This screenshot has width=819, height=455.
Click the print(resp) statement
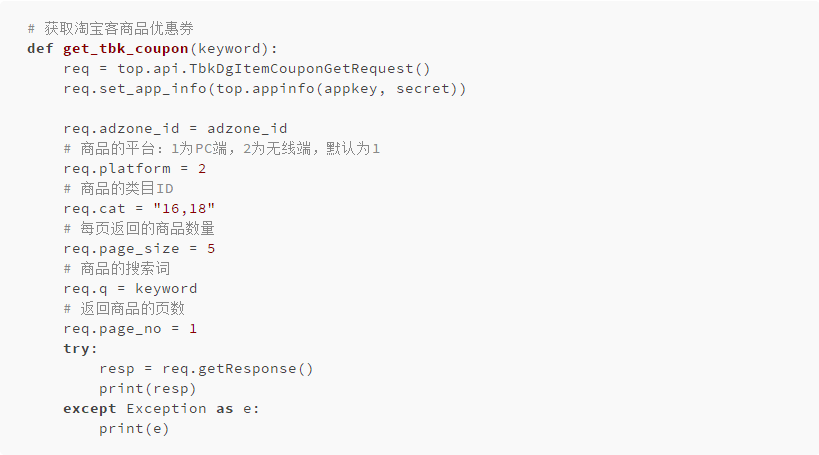click(x=148, y=389)
